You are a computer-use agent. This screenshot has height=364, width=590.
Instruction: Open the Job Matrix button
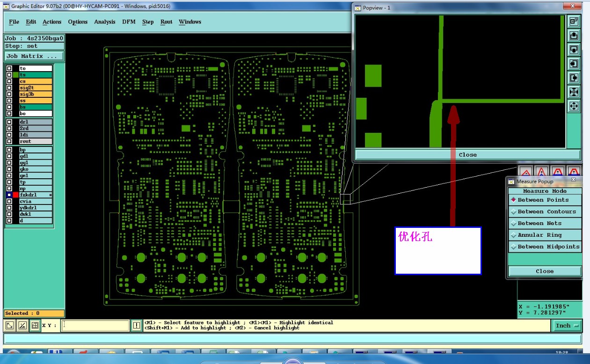(34, 56)
